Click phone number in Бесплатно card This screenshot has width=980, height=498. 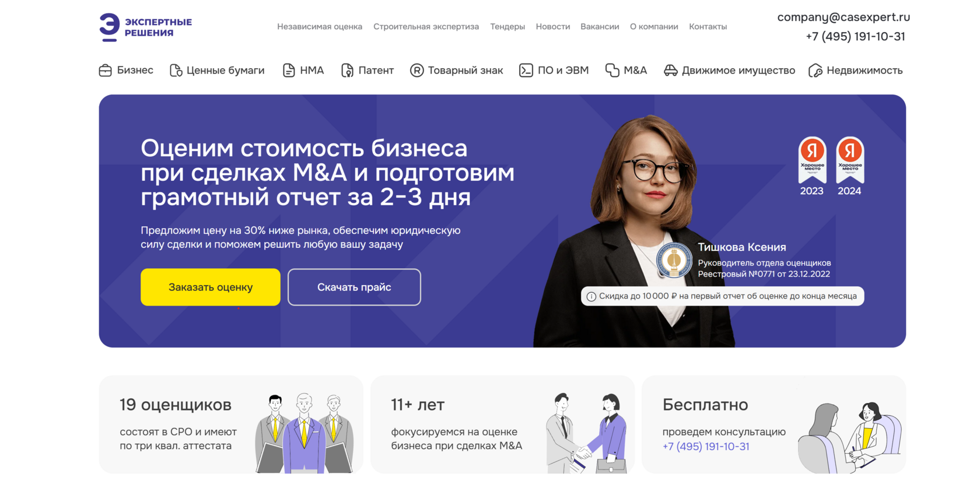tap(706, 447)
